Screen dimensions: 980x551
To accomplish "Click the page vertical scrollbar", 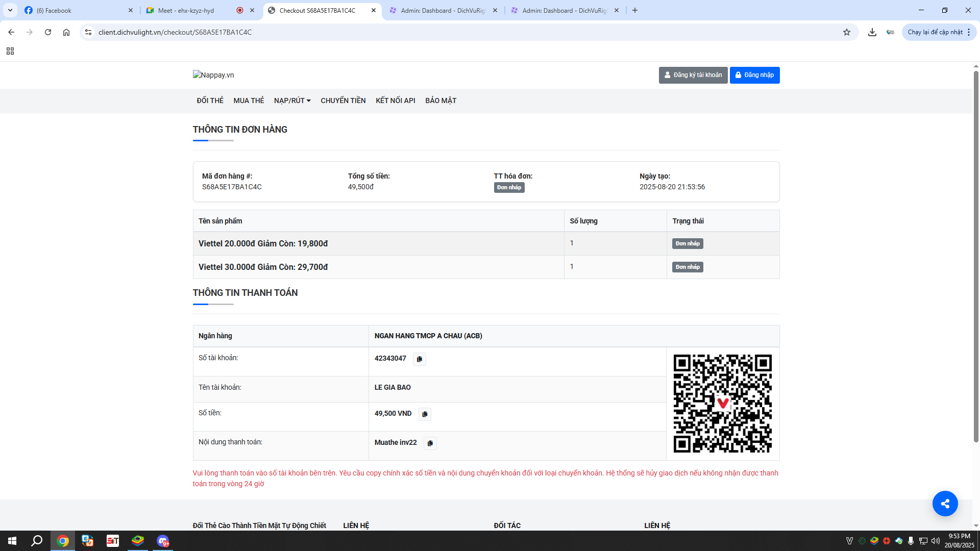I will (976, 255).
